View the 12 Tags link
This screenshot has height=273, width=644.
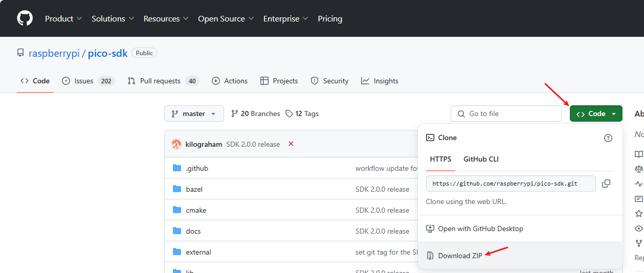click(302, 113)
